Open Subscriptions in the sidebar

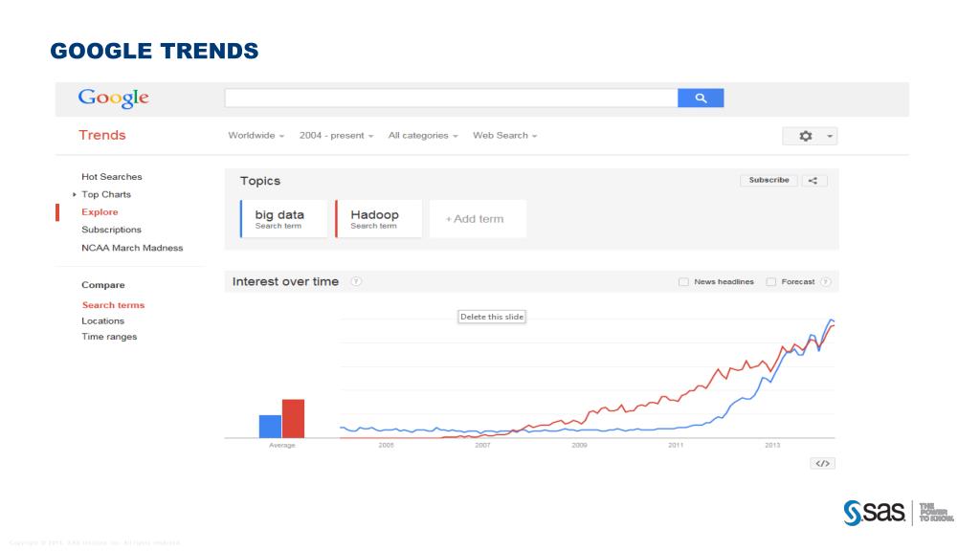(x=111, y=230)
